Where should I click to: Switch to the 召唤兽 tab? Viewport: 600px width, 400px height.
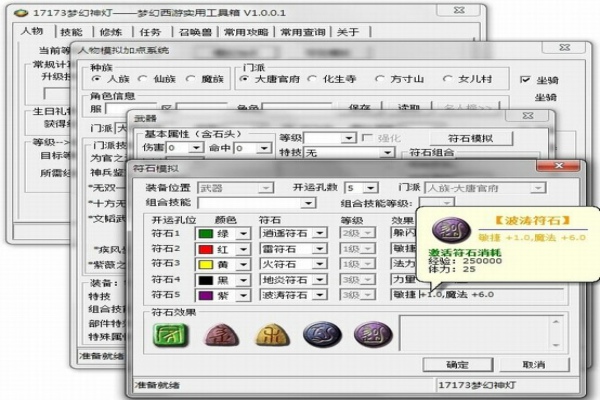coord(195,32)
